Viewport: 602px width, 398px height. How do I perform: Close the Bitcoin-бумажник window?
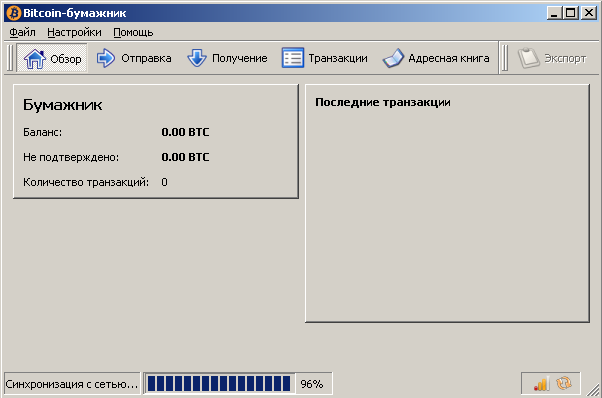(x=589, y=13)
